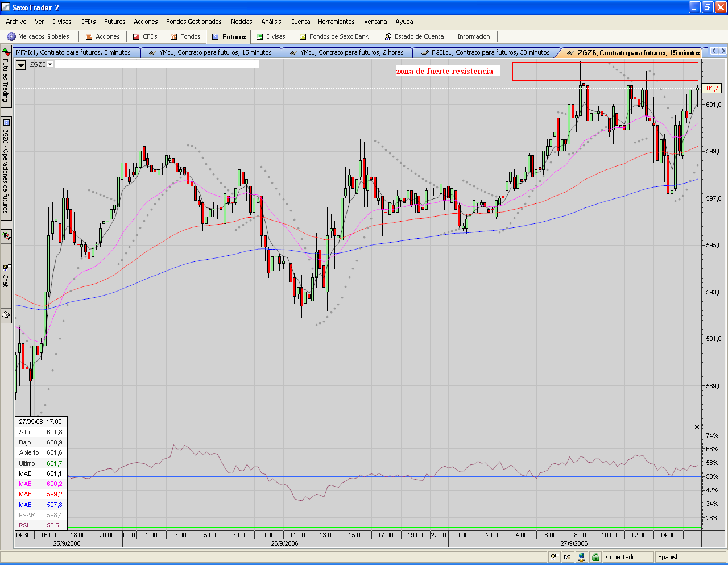The image size is (728, 565).
Task: Click the bottom side panel notes icon
Action: 6,314
